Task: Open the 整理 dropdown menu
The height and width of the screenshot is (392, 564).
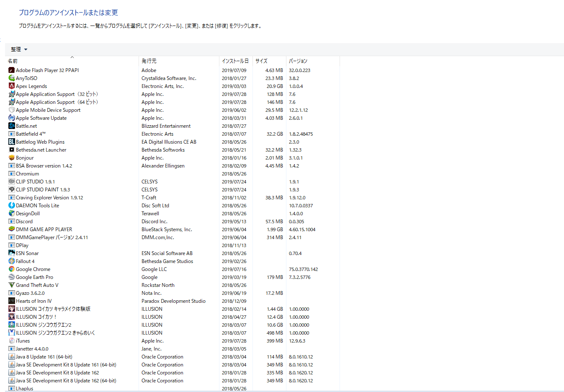Action: [x=19, y=49]
